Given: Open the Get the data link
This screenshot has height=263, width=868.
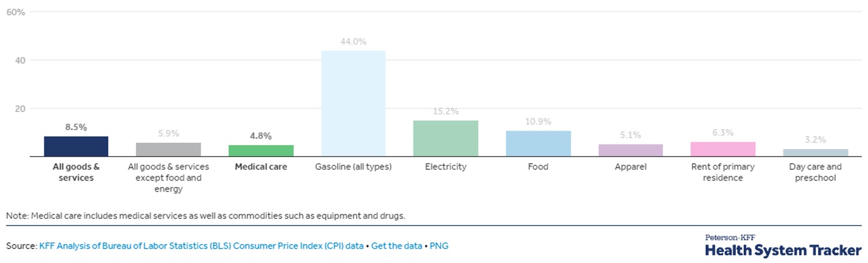Looking at the screenshot, I should coord(396,246).
